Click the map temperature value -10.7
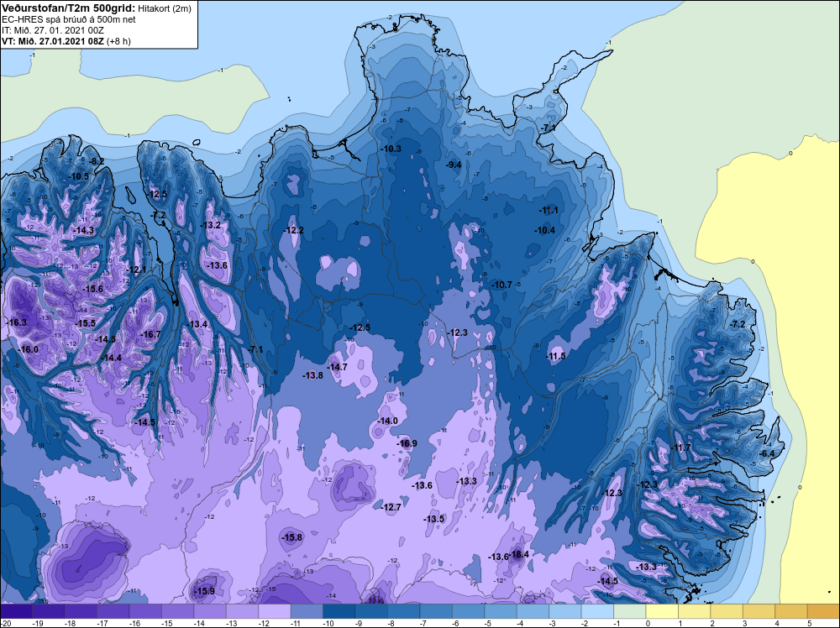Screen dimensions: 840x628 [502, 285]
